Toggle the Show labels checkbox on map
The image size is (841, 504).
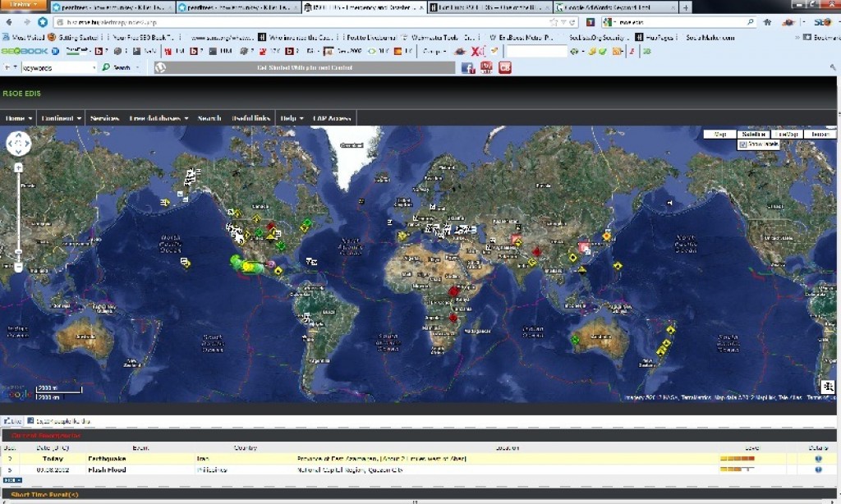coord(742,144)
